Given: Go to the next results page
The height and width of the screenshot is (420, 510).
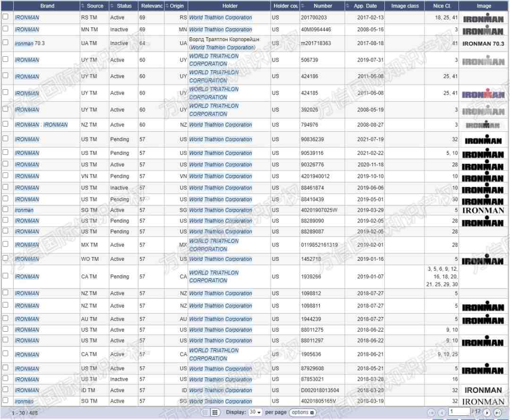Looking at the screenshot, I should coord(487,413).
